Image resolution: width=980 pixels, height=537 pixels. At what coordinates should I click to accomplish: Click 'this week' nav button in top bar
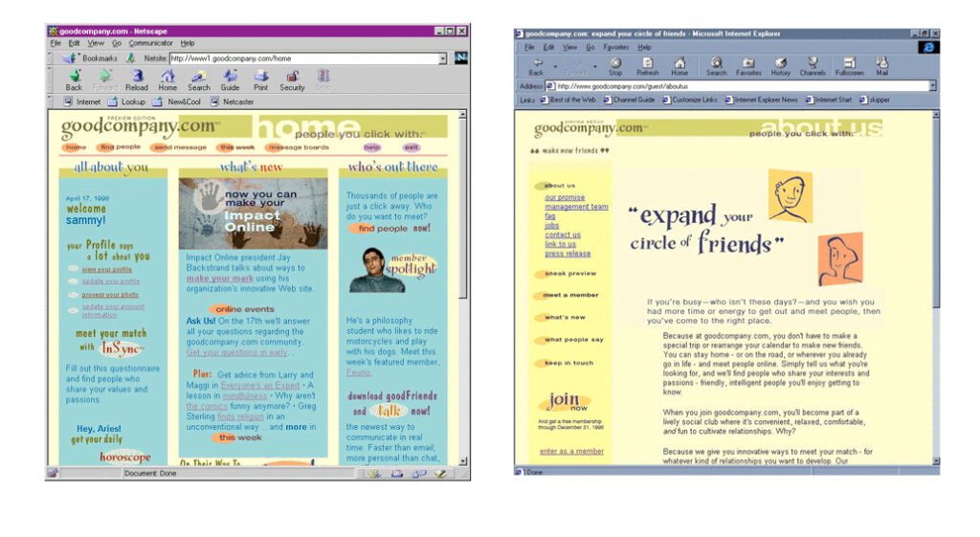point(236,147)
